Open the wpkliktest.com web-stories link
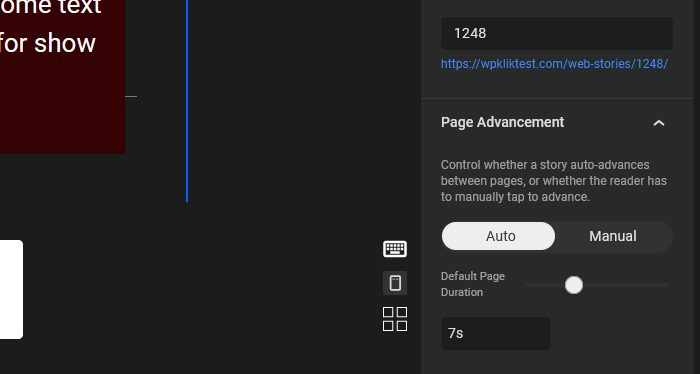The height and width of the screenshot is (374, 700). coord(554,64)
